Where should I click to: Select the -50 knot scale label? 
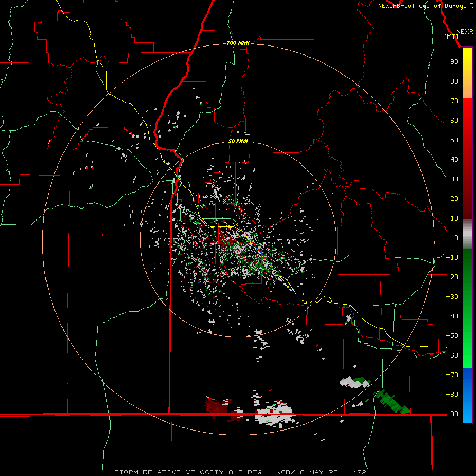[x=452, y=336]
